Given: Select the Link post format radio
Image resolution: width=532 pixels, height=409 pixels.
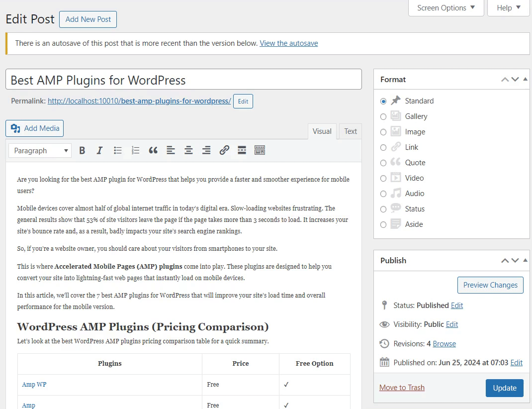Looking at the screenshot, I should [x=383, y=148].
